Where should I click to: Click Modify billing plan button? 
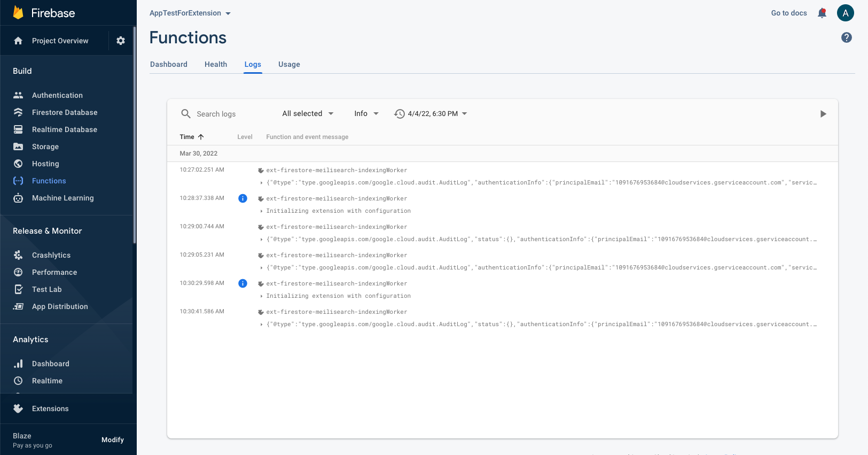pyautogui.click(x=113, y=439)
